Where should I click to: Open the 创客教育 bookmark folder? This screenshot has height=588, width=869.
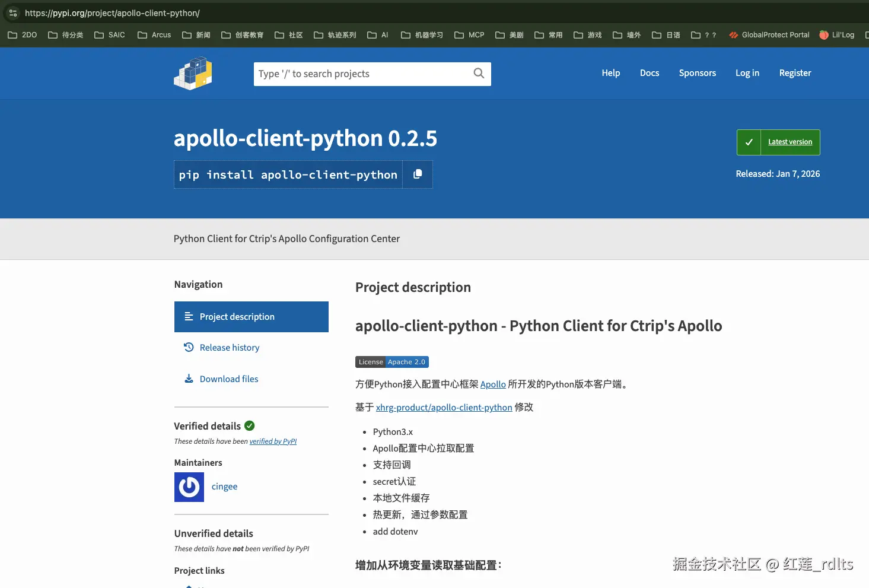tap(242, 35)
